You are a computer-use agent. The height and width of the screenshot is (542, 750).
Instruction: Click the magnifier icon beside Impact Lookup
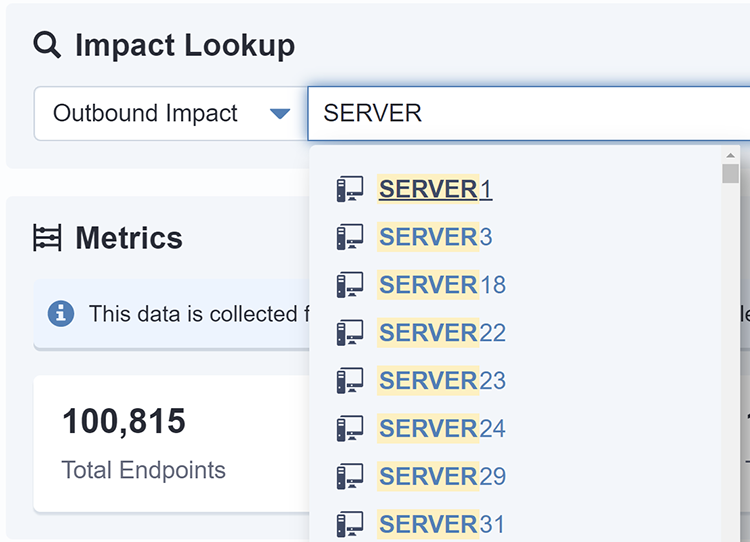coord(47,45)
